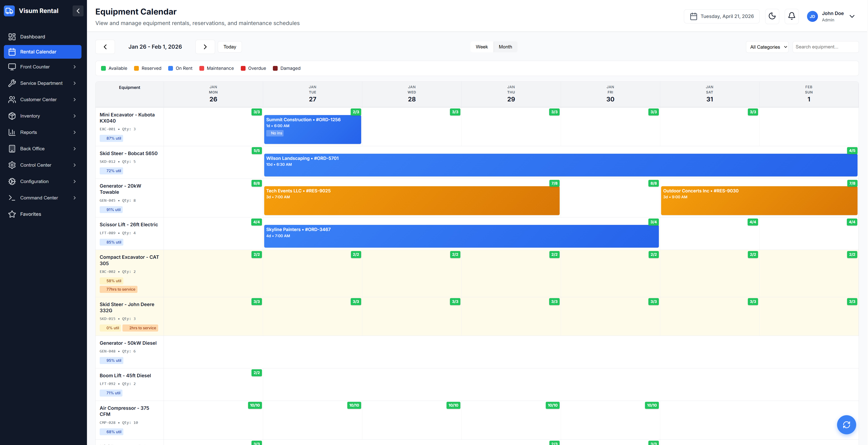Image resolution: width=868 pixels, height=445 pixels.
Task: Open Outdoor Concerts Inc reservation #RES-9030
Action: pos(759,201)
